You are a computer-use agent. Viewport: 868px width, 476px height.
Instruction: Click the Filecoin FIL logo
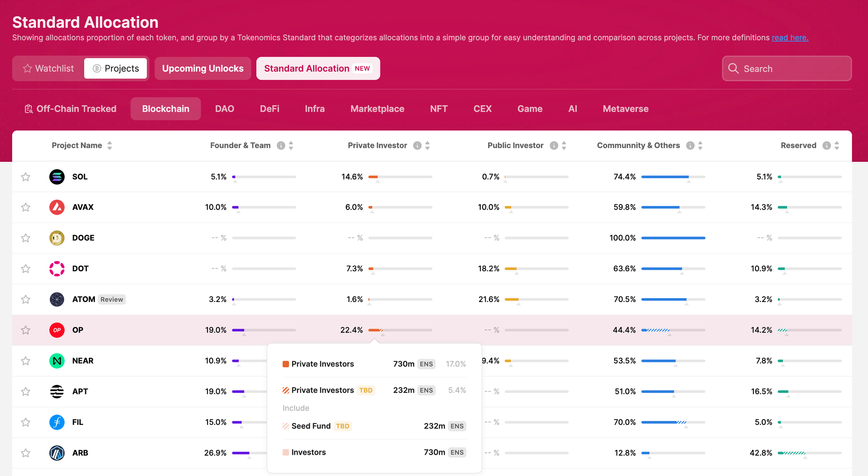click(x=57, y=422)
